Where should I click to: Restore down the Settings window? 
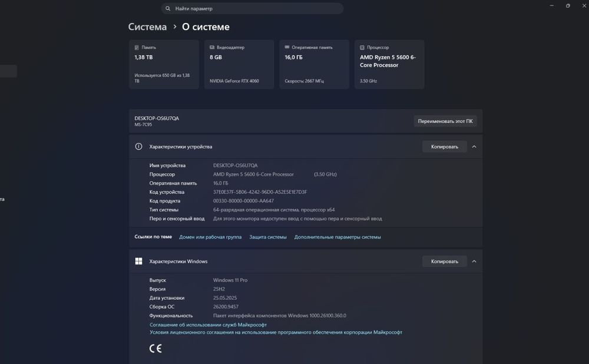(568, 6)
